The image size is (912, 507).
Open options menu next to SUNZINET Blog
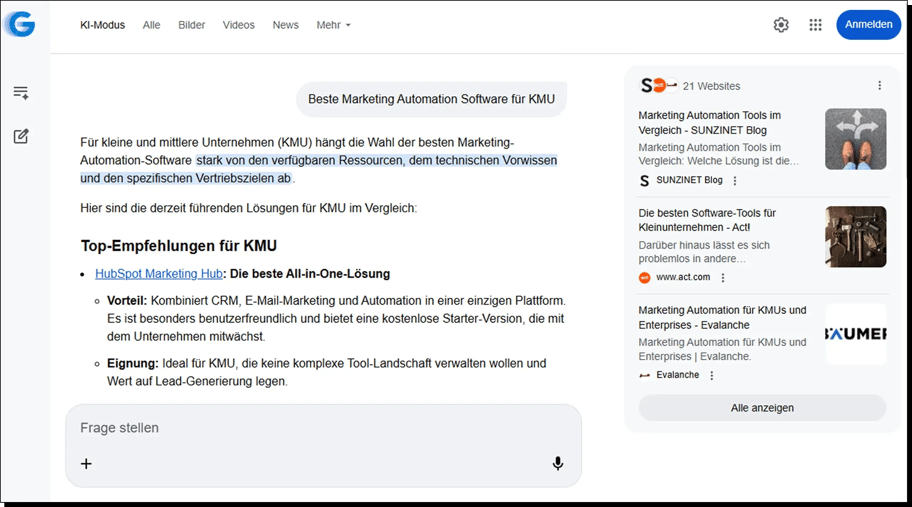[735, 181]
